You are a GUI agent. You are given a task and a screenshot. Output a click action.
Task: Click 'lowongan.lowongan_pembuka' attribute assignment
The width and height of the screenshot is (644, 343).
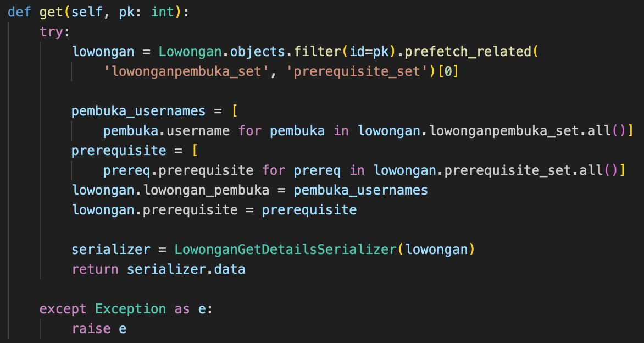tap(170, 190)
